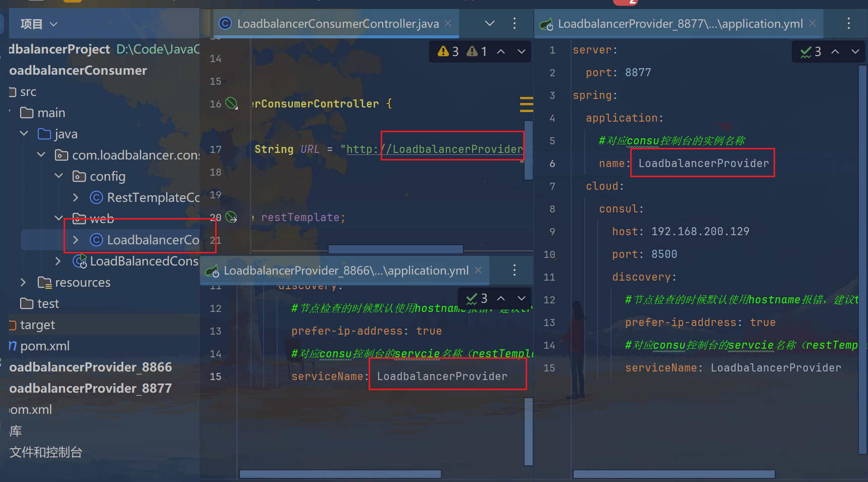
Task: Select the resources folder
Action: (x=74, y=282)
